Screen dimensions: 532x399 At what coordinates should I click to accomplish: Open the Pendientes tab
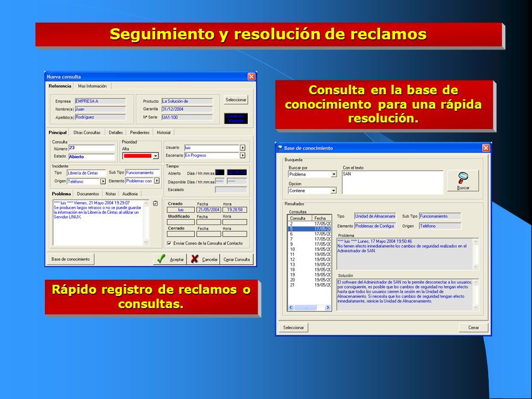pos(140,132)
